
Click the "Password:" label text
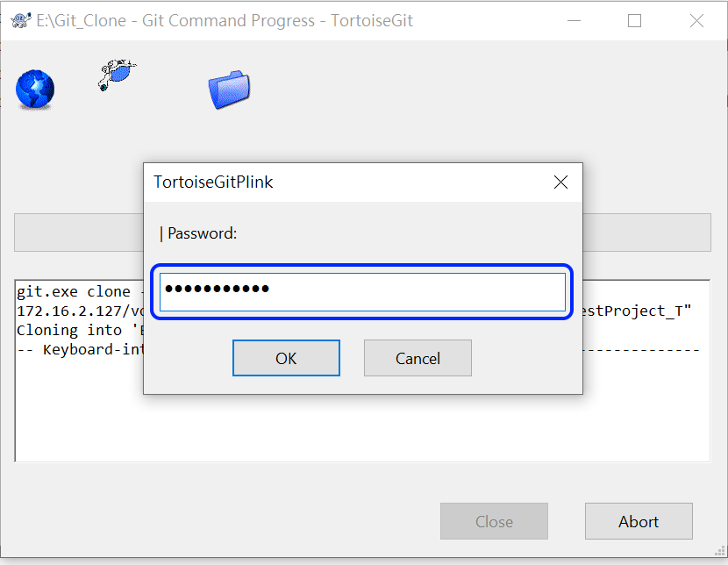point(202,233)
